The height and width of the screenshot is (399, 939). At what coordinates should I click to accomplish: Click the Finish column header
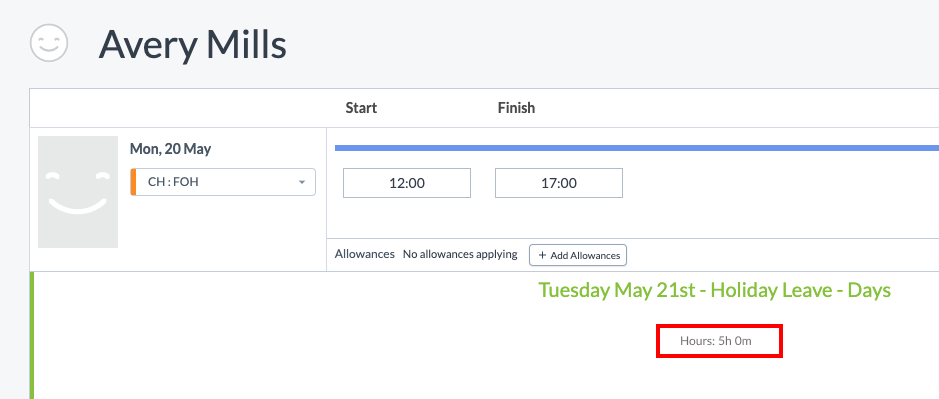point(516,108)
